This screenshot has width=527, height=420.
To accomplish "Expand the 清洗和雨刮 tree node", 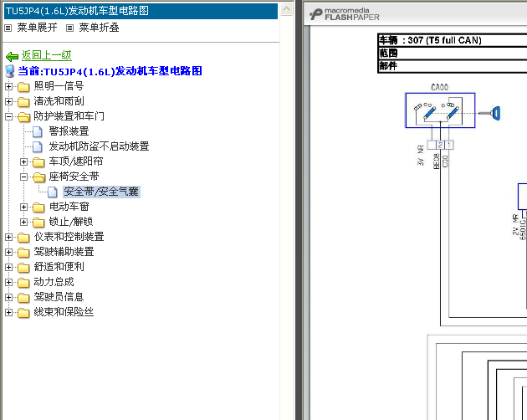I will tap(9, 102).
